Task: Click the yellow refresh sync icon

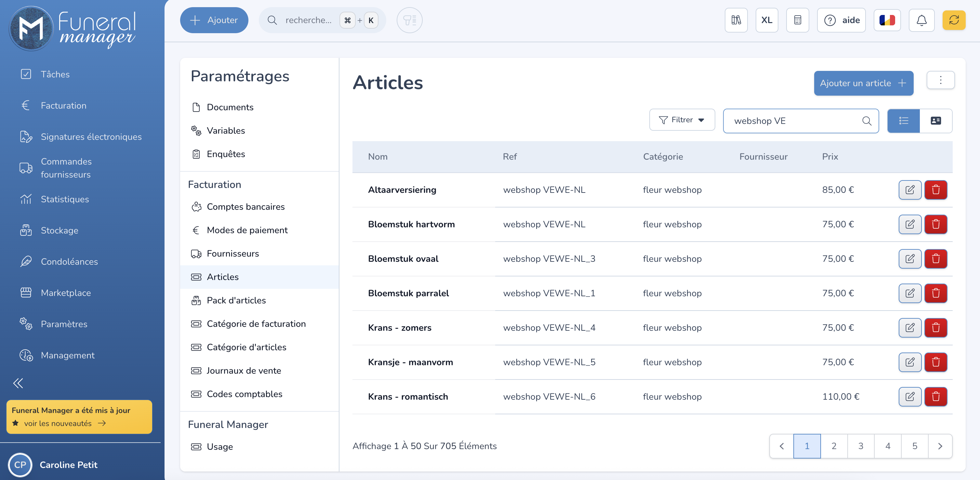Action: (x=953, y=20)
